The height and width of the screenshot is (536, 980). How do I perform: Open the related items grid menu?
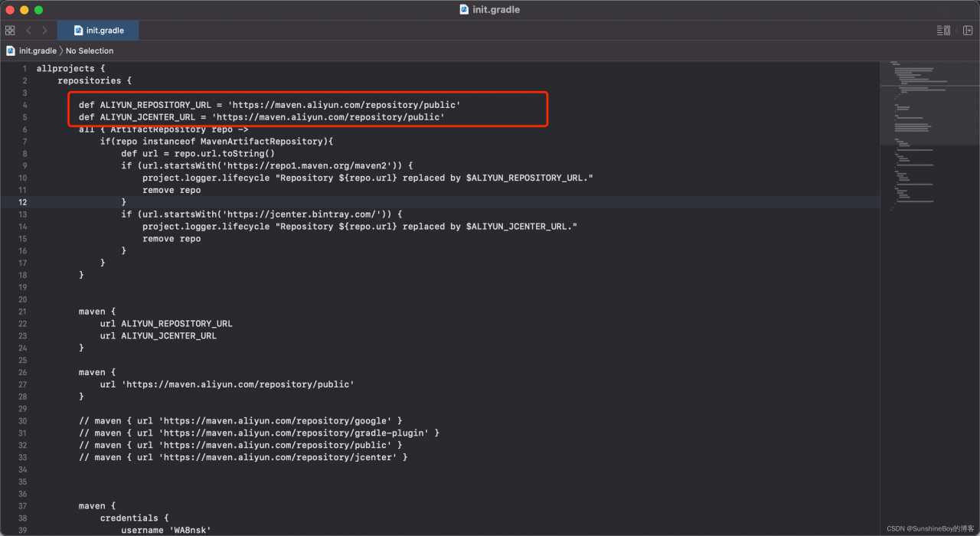click(10, 31)
